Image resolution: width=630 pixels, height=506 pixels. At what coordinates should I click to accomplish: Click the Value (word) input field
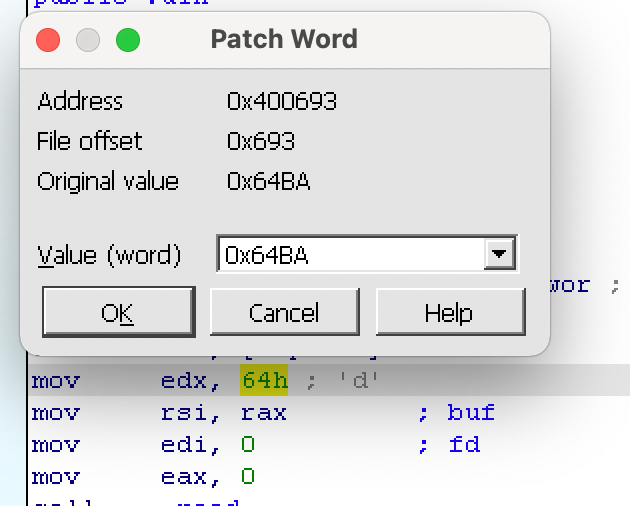(x=351, y=254)
